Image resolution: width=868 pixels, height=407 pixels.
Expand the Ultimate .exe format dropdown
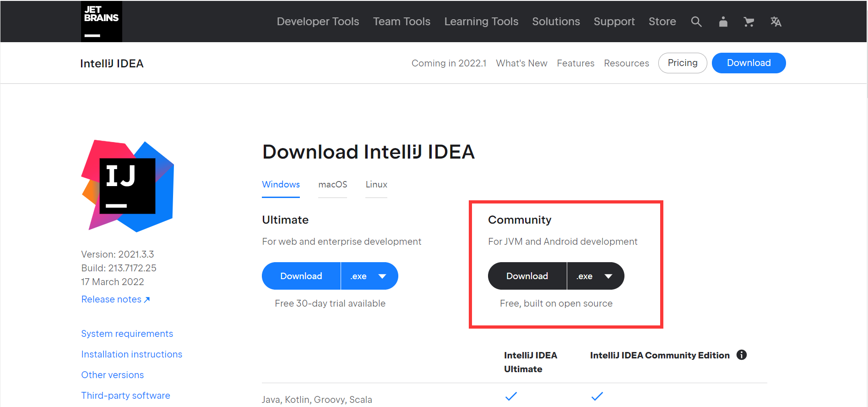coord(369,276)
